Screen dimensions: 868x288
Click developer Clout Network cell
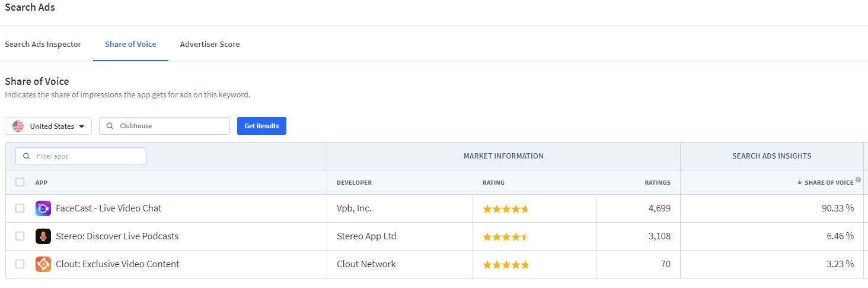pos(366,264)
